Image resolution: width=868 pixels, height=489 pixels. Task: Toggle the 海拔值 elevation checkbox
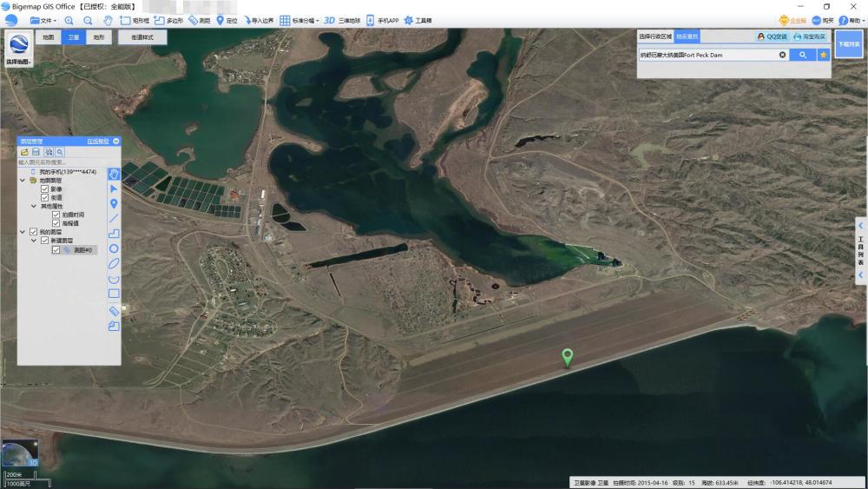56,223
